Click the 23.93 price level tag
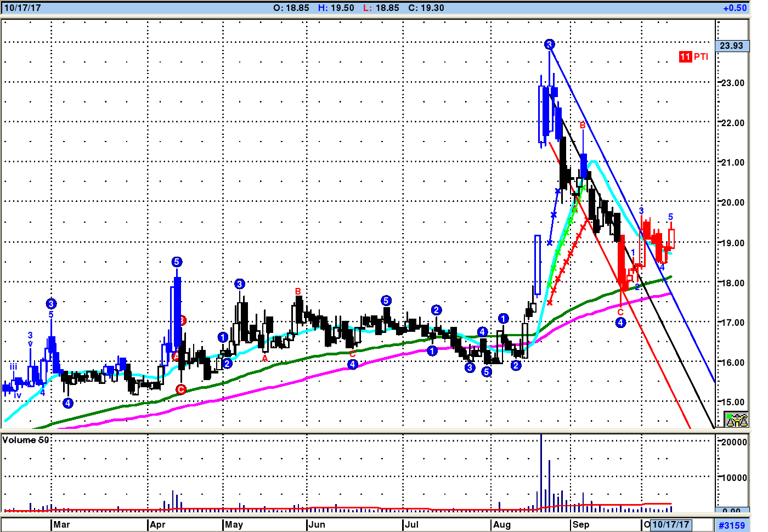The image size is (768, 532). tap(732, 46)
